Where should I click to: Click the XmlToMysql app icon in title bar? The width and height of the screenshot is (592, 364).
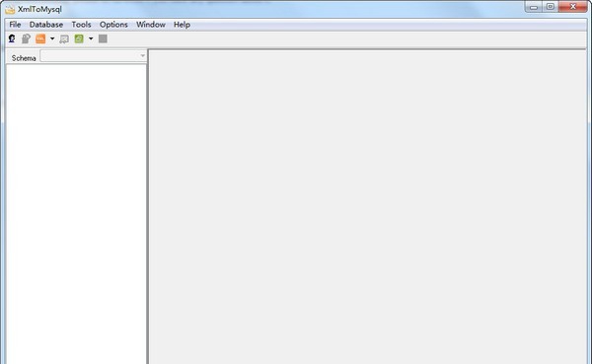point(10,9)
